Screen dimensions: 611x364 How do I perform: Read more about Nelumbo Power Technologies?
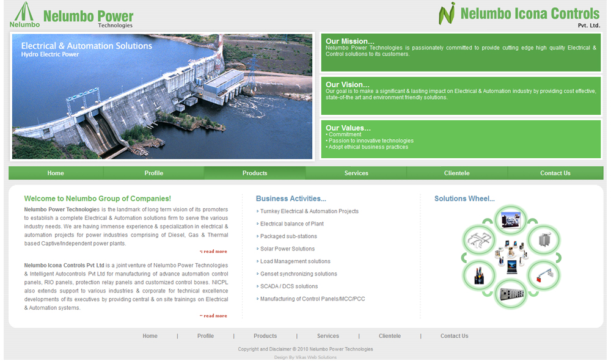(x=213, y=252)
